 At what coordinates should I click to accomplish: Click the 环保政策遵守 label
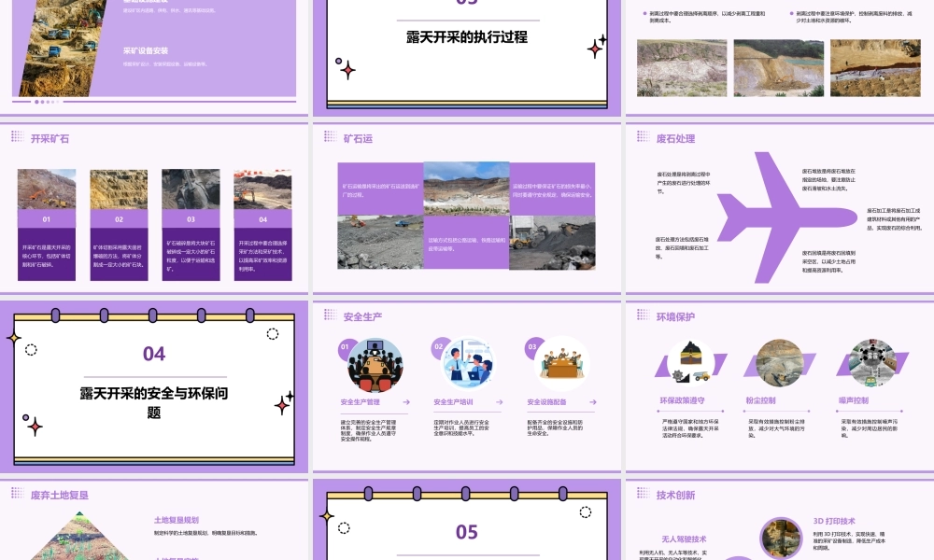pyautogui.click(x=683, y=400)
